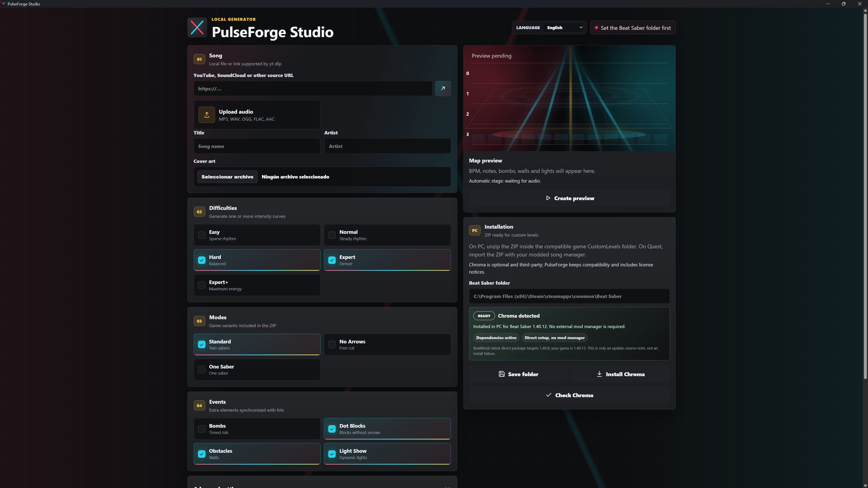Focus the source URL input field
This screenshot has height=488, width=868.
(313, 89)
